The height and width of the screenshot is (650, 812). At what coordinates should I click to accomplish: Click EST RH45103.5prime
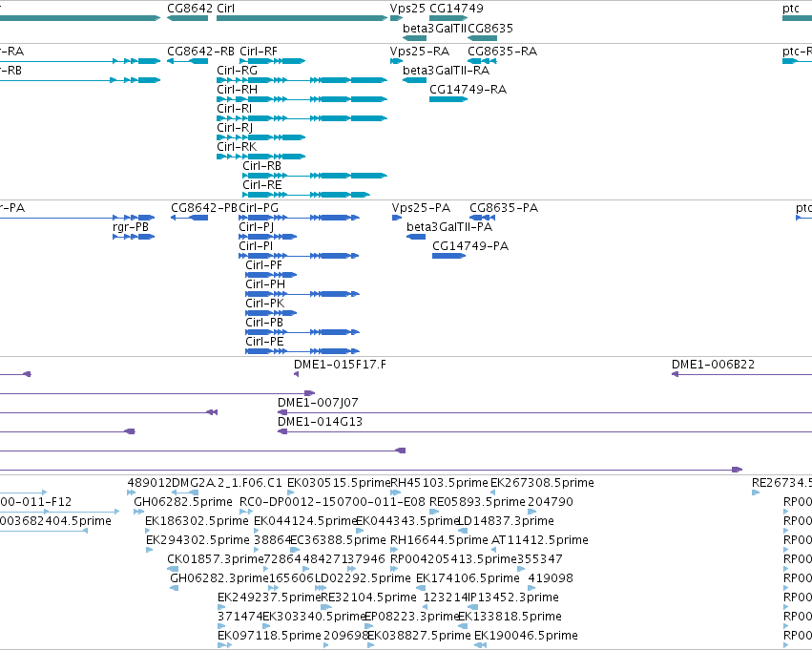pyautogui.click(x=396, y=493)
